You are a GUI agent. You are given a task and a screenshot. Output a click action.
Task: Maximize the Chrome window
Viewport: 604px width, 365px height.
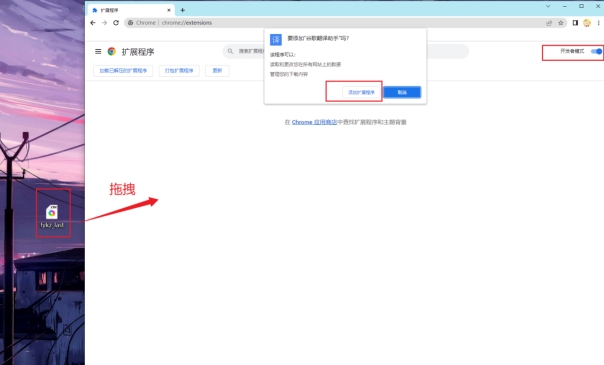581,6
